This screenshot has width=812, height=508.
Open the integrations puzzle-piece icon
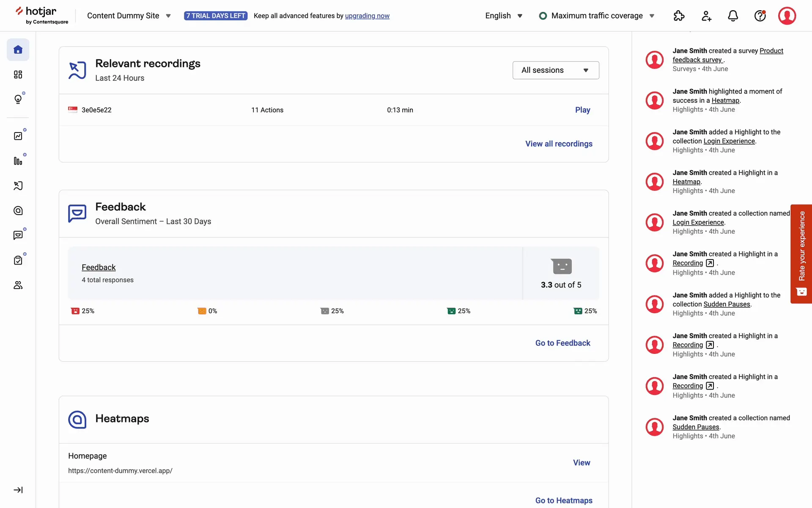click(x=679, y=16)
